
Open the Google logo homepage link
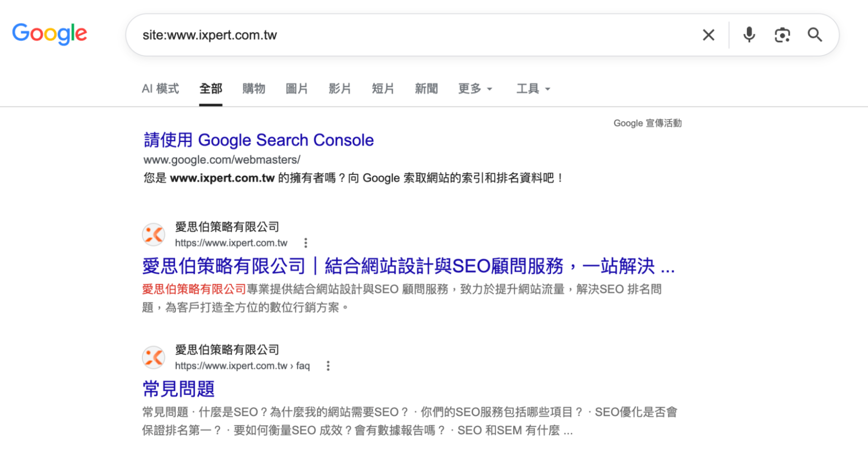pos(50,33)
